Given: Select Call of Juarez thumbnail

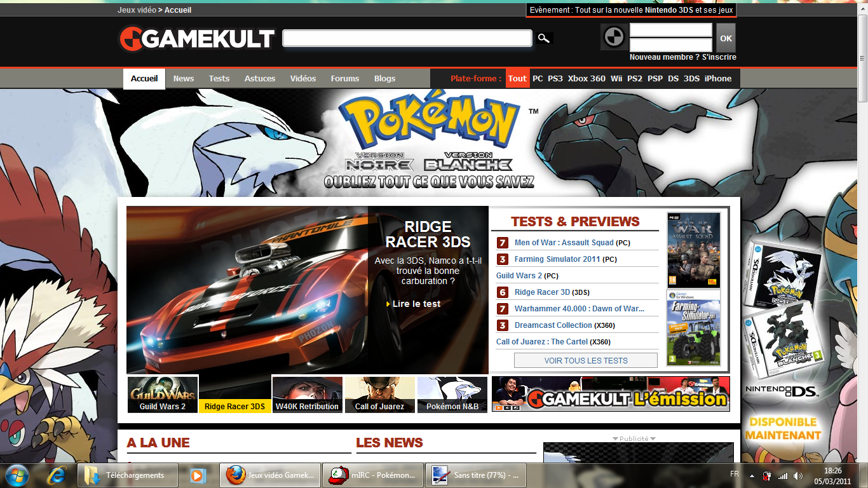Looking at the screenshot, I should point(380,395).
